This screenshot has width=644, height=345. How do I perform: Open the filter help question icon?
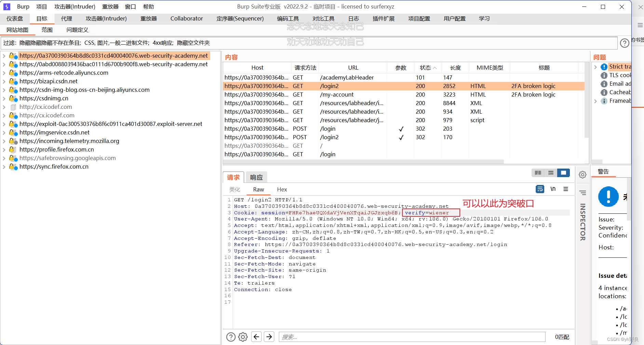pyautogui.click(x=625, y=43)
